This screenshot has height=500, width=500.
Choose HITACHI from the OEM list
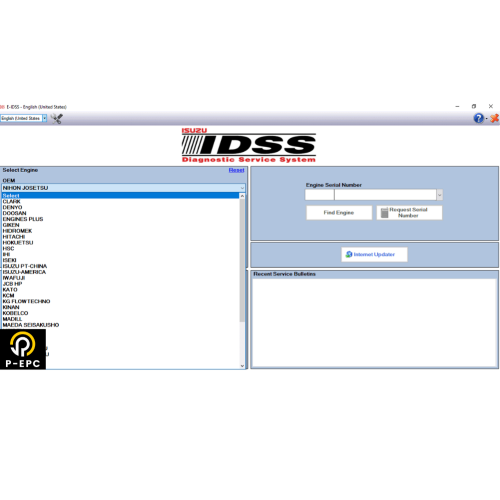14,237
